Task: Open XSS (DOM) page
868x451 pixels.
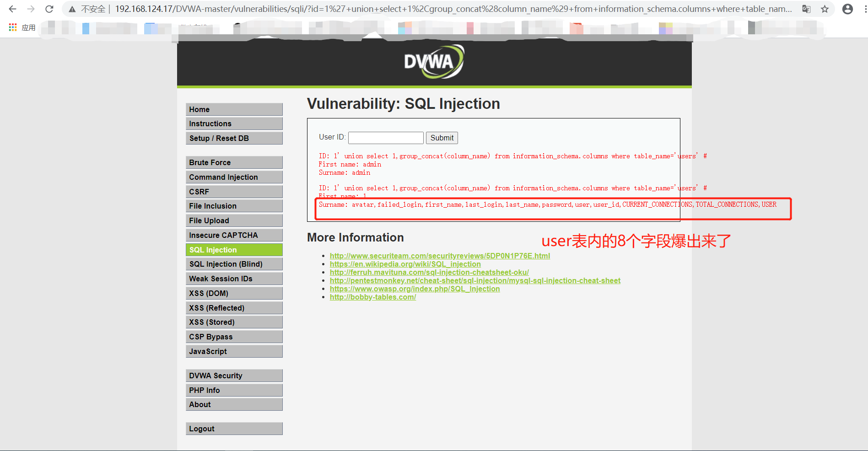Action: pyautogui.click(x=234, y=293)
